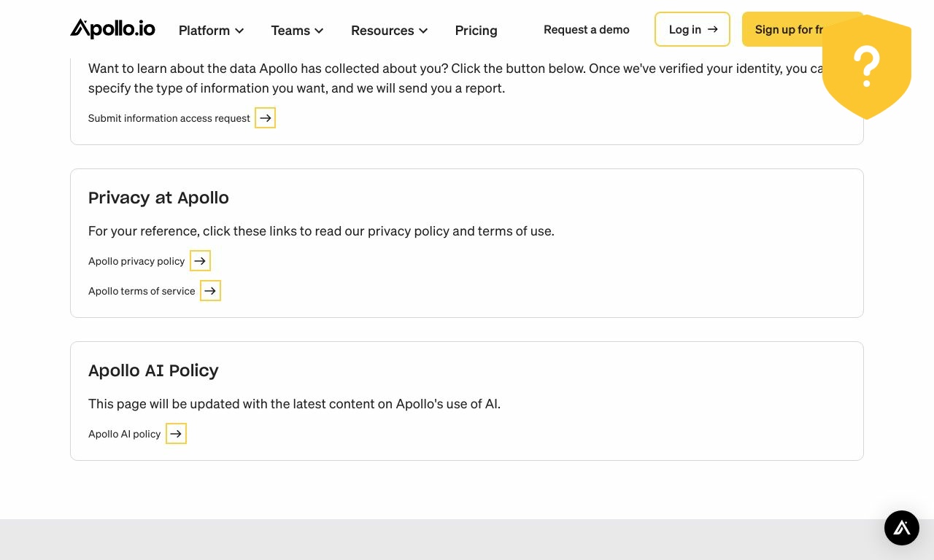
Task: Choose Request a demo from the navbar
Action: pos(587,30)
